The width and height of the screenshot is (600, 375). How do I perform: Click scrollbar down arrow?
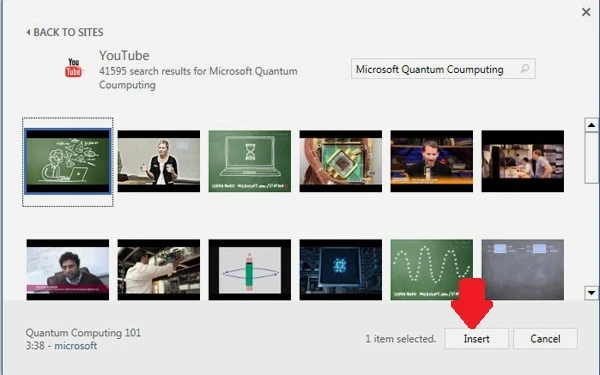pos(591,293)
